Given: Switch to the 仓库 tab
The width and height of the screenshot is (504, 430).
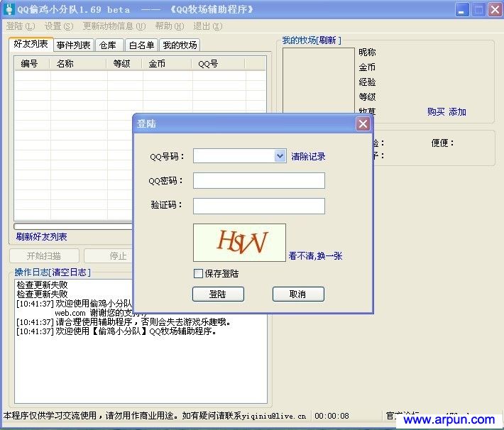Looking at the screenshot, I should (x=108, y=45).
